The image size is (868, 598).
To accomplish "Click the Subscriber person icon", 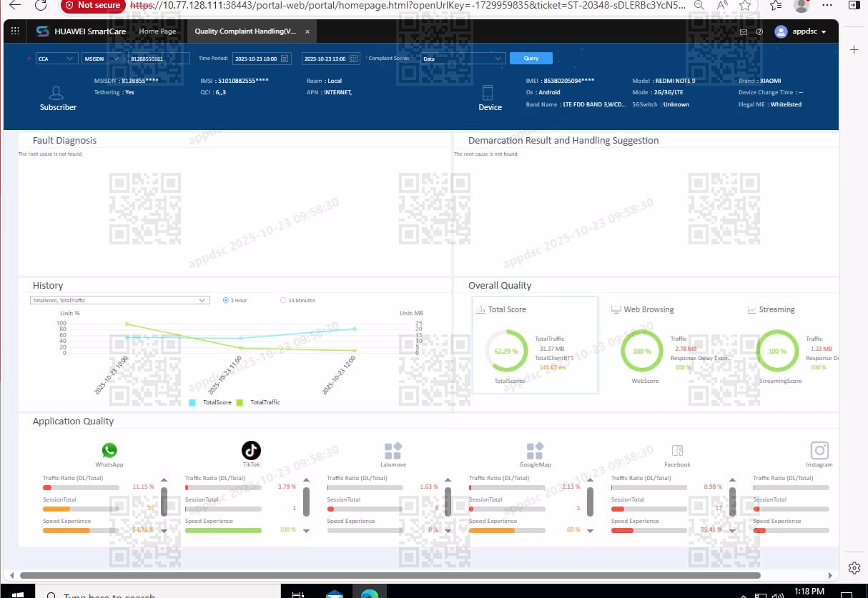I will point(57,93).
